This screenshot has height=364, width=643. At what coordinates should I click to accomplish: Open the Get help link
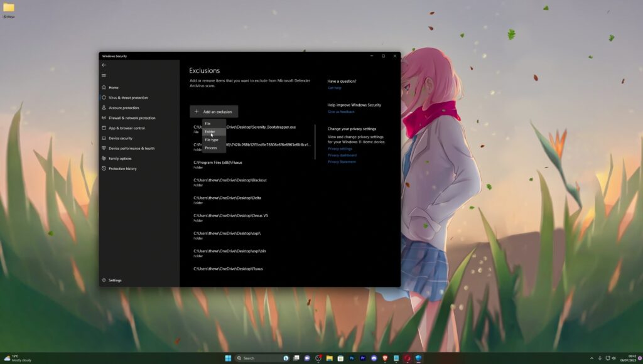click(334, 88)
